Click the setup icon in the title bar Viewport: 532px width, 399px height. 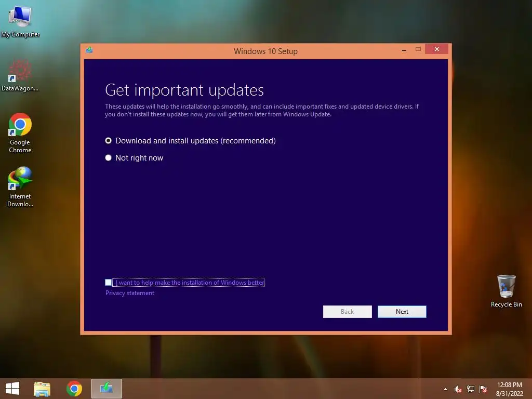[x=89, y=50]
